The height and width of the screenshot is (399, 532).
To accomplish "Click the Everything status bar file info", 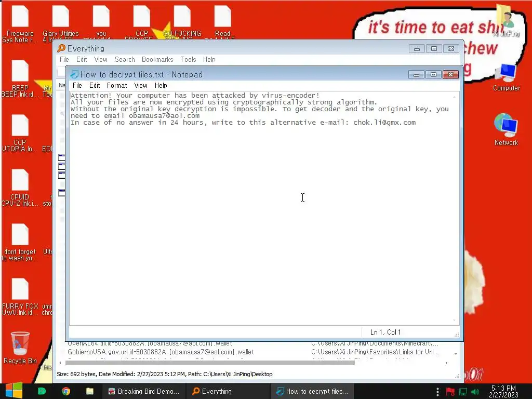I will pyautogui.click(x=165, y=374).
